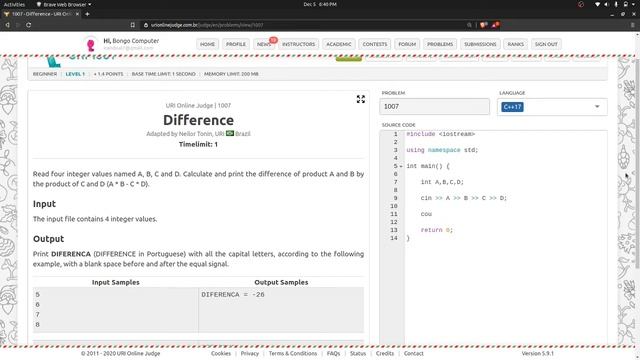Click the 'Version 5.9.1' footer text

pos(538,353)
